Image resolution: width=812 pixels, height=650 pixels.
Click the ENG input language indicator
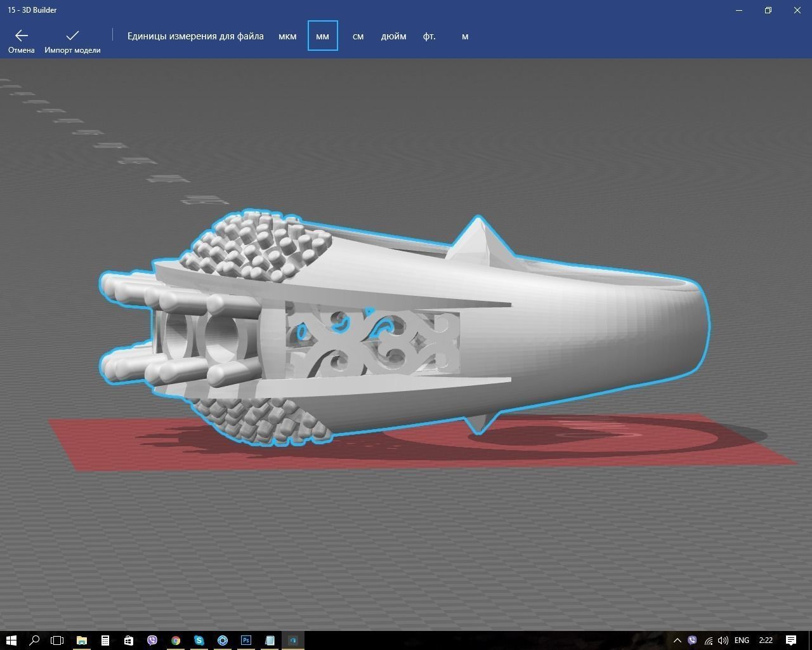[742, 640]
